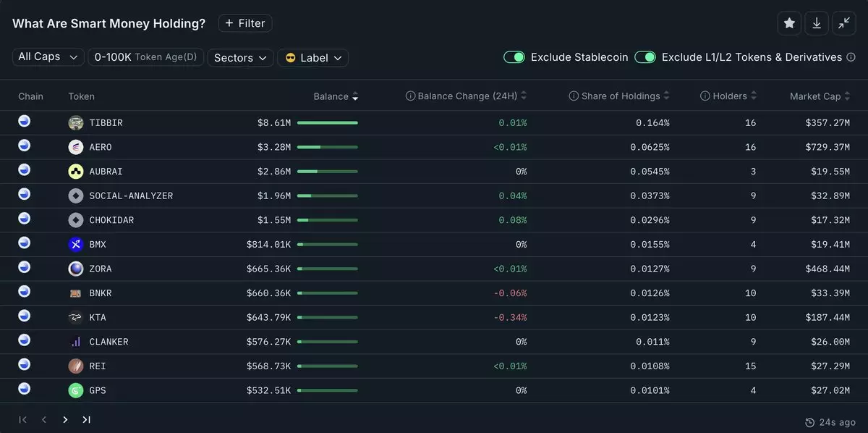Disable Exclude L1/L2 Tokens & Derivatives
Viewport: 868px width, 433px height.
point(645,57)
